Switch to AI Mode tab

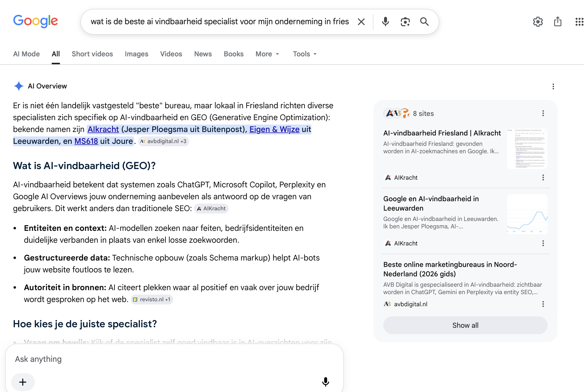coord(26,54)
